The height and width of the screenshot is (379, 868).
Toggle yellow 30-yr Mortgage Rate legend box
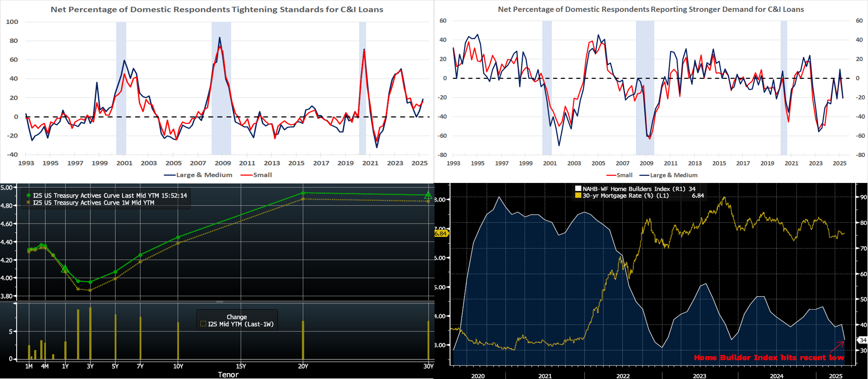(x=578, y=196)
